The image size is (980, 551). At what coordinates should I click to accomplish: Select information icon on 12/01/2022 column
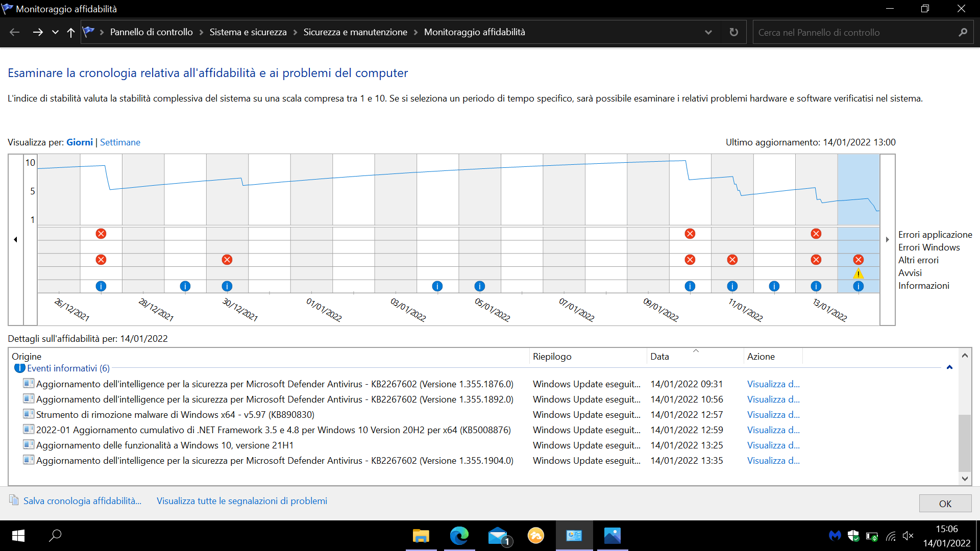(774, 286)
